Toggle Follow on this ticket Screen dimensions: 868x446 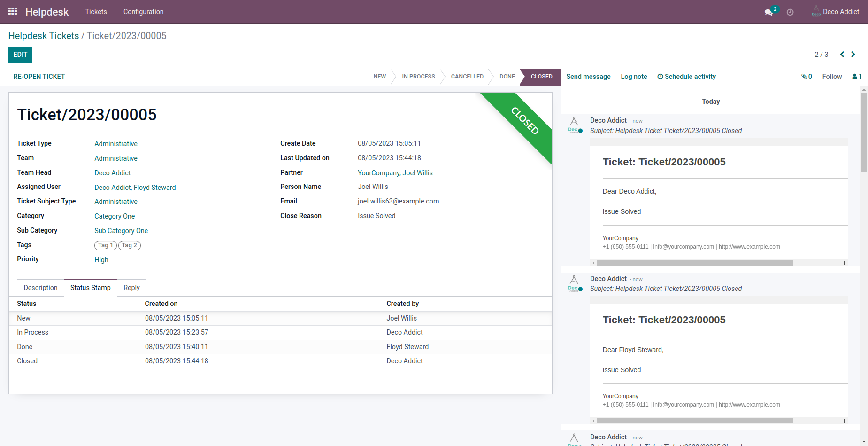coord(832,77)
